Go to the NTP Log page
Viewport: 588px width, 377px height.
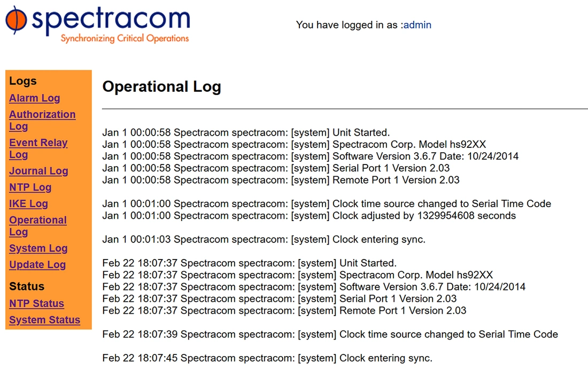point(30,187)
